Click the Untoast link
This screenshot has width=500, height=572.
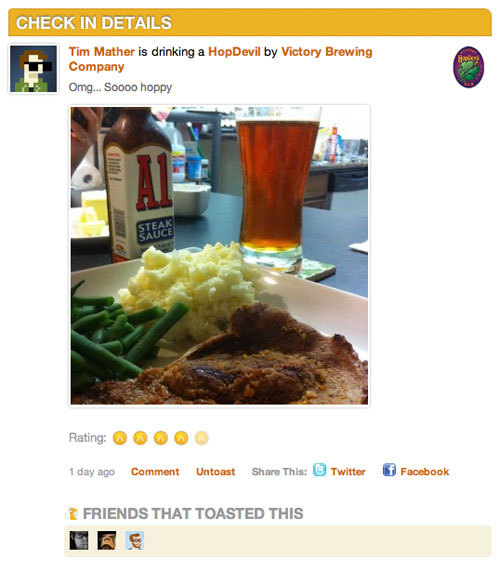[x=216, y=472]
